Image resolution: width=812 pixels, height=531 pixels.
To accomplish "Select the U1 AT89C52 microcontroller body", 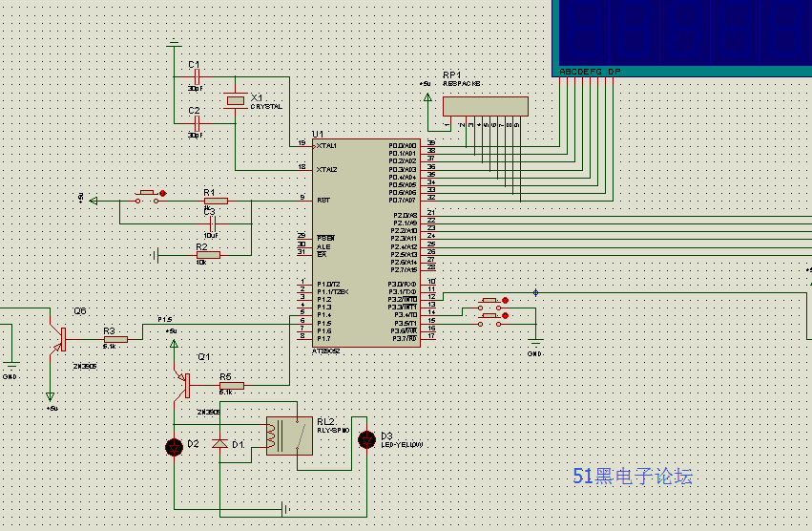I will [x=366, y=243].
